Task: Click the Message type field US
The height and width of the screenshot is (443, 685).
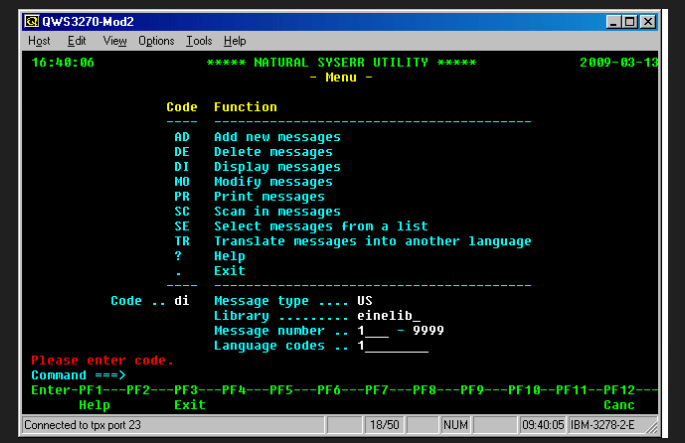Action: (365, 301)
